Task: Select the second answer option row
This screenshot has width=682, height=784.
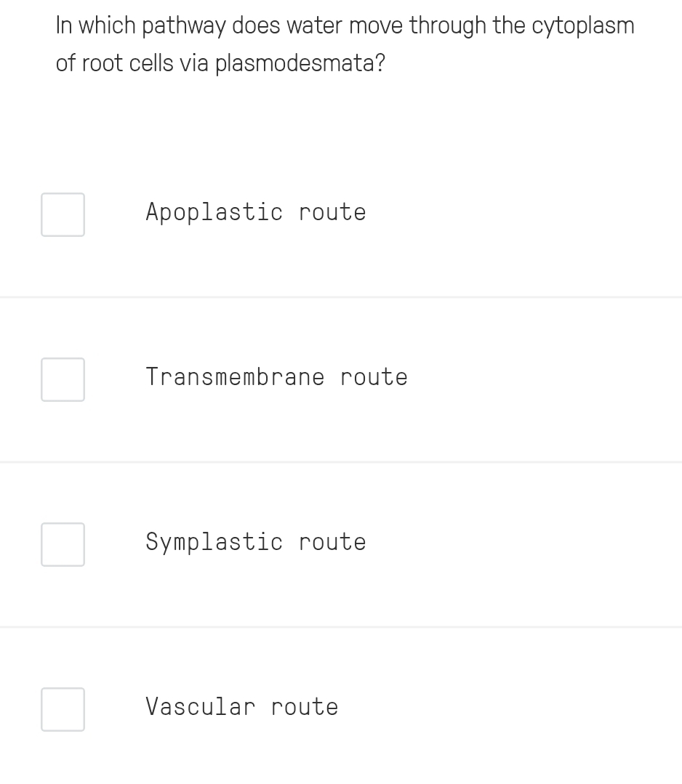Action: pyautogui.click(x=341, y=379)
